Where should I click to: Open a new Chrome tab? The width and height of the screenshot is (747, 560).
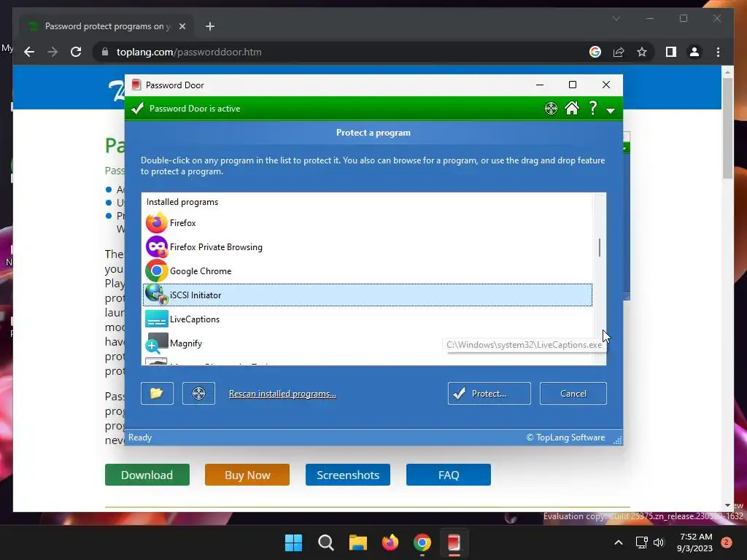[209, 26]
